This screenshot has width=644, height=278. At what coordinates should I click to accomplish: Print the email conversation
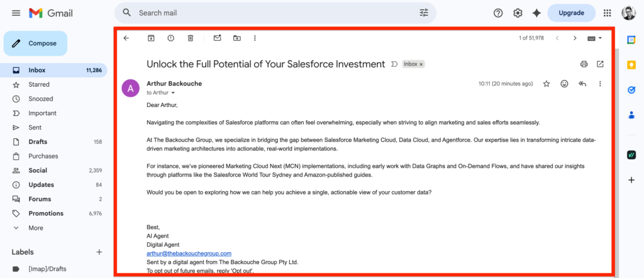tap(584, 64)
